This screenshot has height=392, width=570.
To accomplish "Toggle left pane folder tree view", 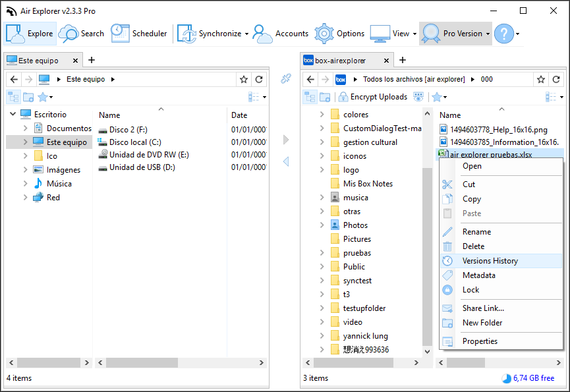I will tap(13, 97).
